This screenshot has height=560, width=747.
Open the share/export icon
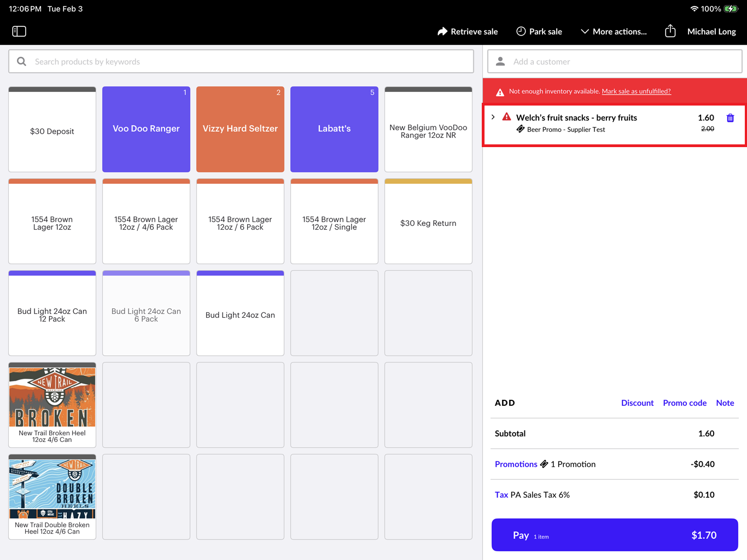pos(670,31)
